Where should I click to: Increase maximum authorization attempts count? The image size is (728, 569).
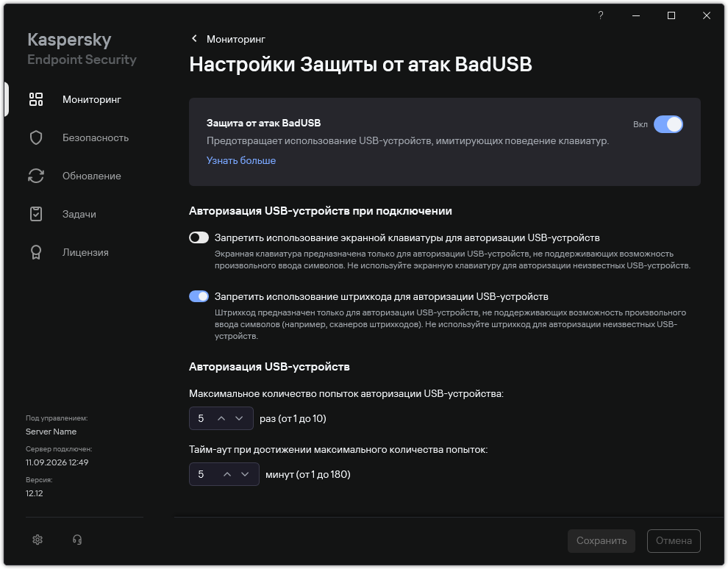tap(221, 418)
